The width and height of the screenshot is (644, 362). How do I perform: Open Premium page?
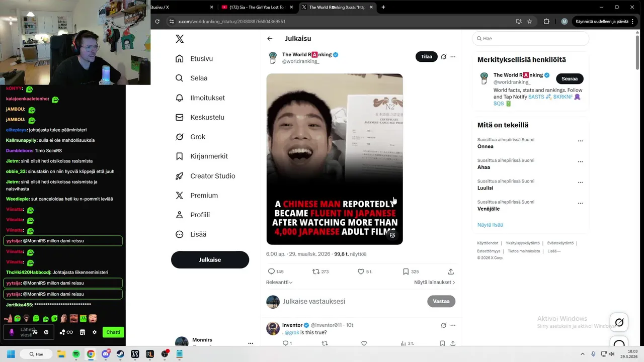(x=196, y=196)
